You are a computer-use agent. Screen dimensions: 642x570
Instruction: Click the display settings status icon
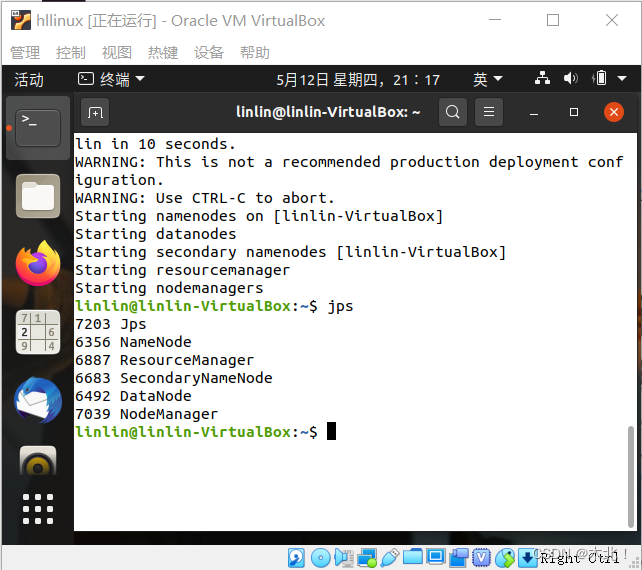click(436, 557)
